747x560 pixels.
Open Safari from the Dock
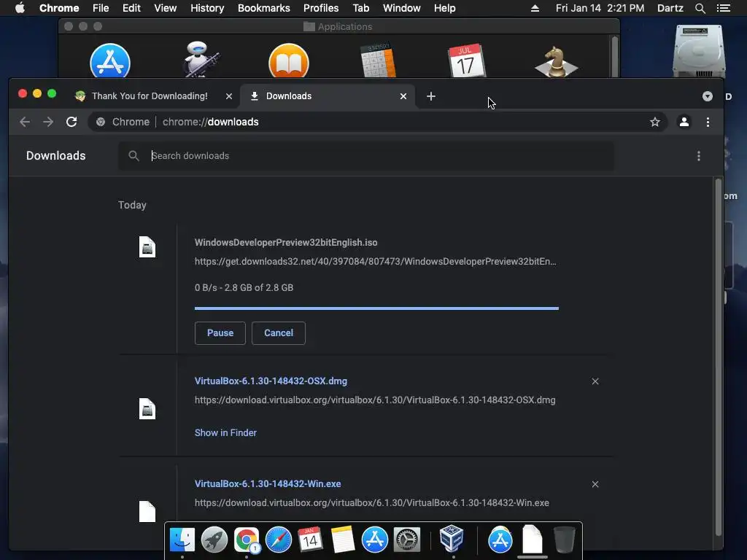[278, 540]
